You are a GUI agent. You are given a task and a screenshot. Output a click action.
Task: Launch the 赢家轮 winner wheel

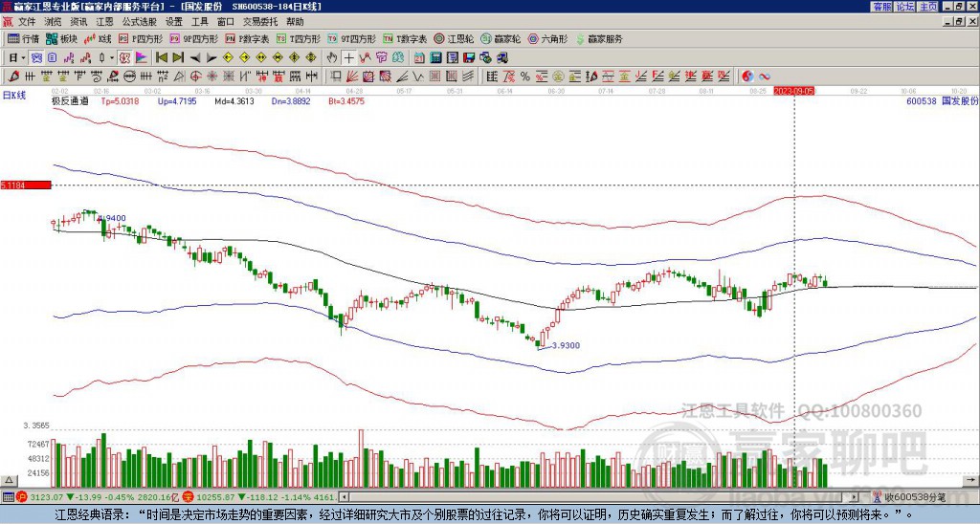tap(501, 38)
